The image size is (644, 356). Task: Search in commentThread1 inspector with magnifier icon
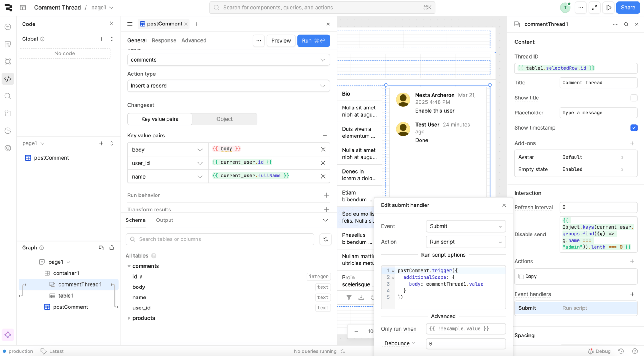point(626,24)
